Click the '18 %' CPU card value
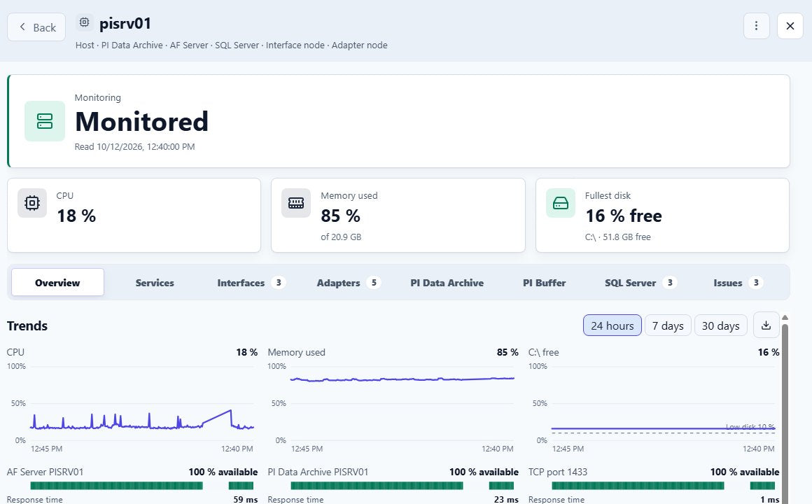This screenshot has width=812, height=504. [76, 216]
